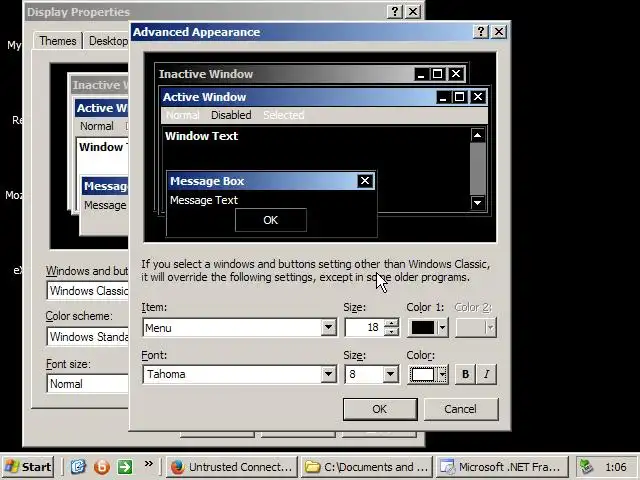Image resolution: width=640 pixels, height=480 pixels.
Task: Toggle the Bold font style button
Action: pos(465,374)
